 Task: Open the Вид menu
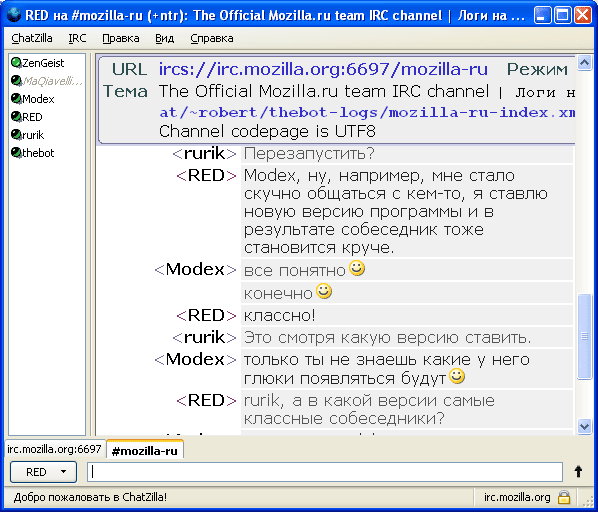[x=164, y=39]
